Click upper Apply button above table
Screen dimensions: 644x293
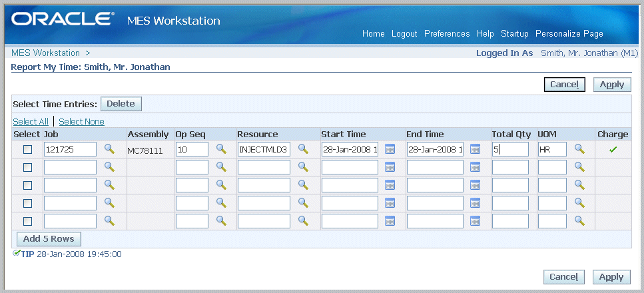(612, 85)
